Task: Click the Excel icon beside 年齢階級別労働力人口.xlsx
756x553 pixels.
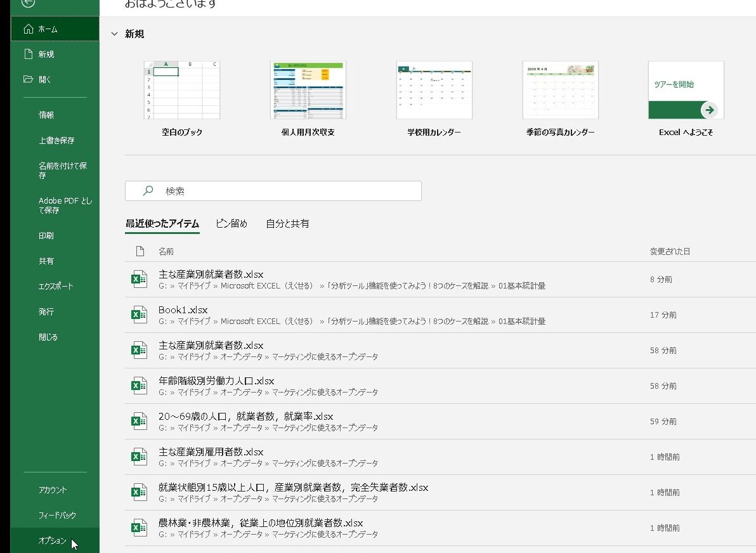Action: 139,385
